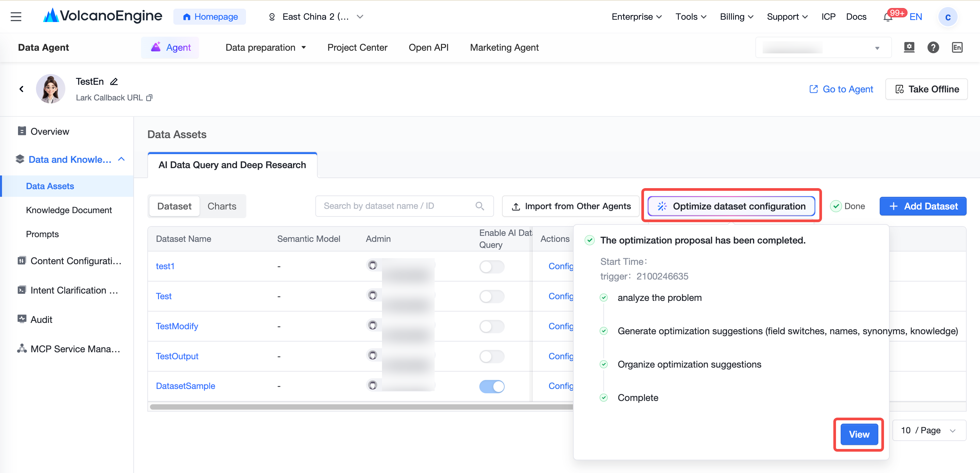Viewport: 980px width, 473px height.
Task: Click the notification bell icon
Action: [x=888, y=17]
